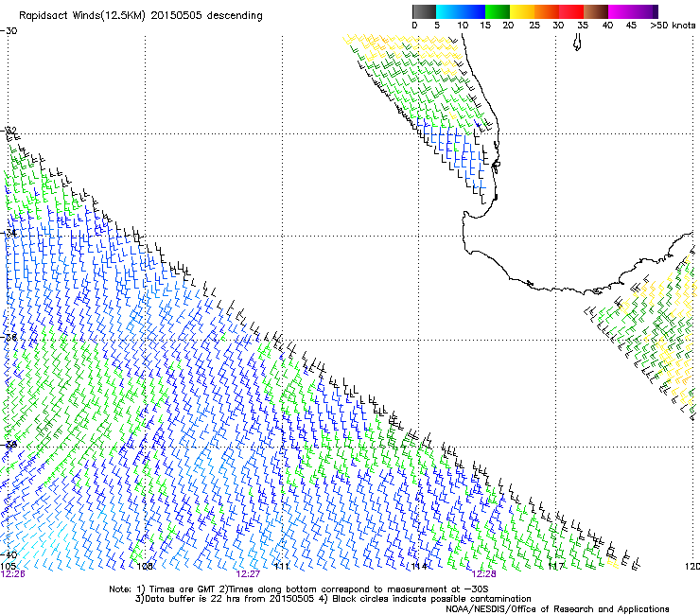Click the '117' longitude label
The image size is (700, 615).
click(x=556, y=567)
